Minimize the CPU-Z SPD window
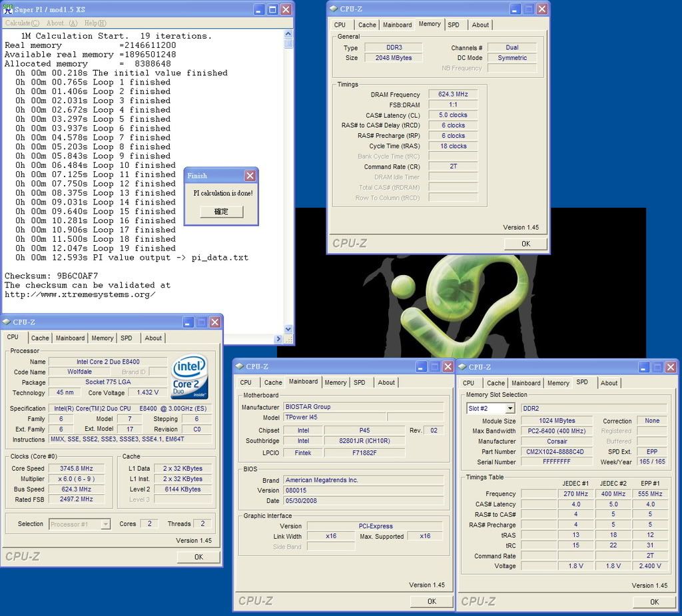Image resolution: width=682 pixels, height=616 pixels. coord(644,367)
